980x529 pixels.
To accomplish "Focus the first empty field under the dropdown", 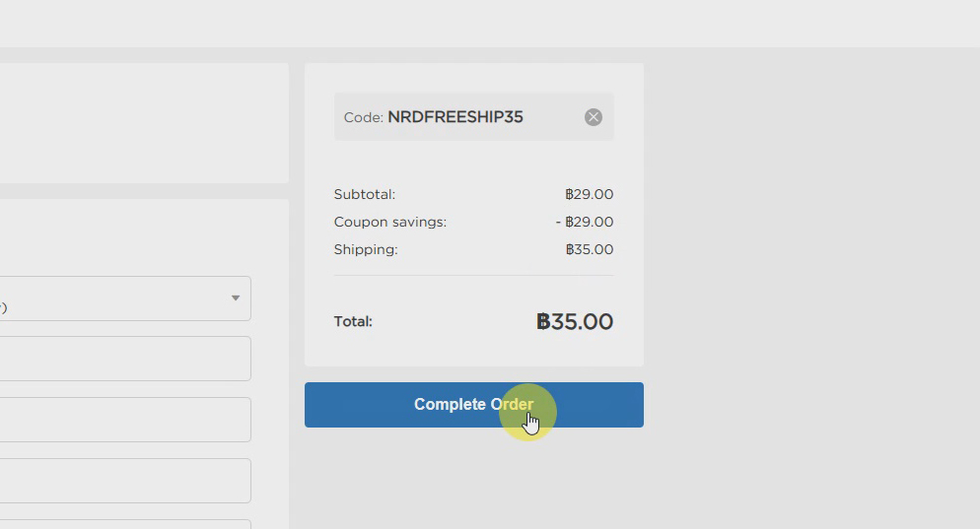I will point(125,359).
